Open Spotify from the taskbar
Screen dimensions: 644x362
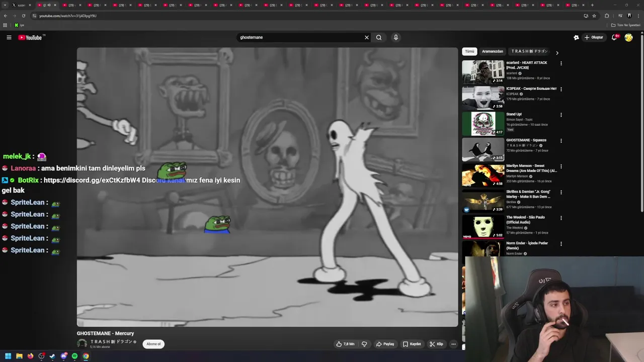coord(74,356)
